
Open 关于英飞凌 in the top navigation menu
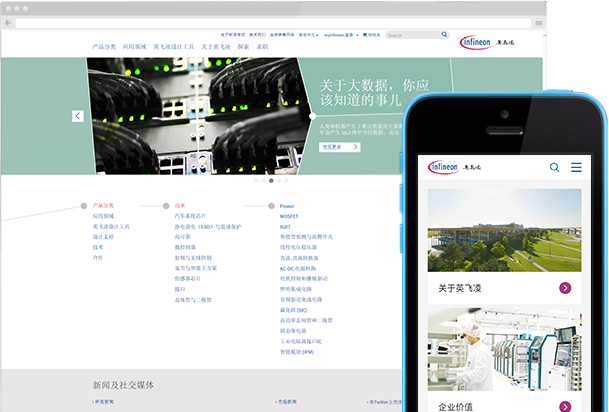click(x=216, y=47)
